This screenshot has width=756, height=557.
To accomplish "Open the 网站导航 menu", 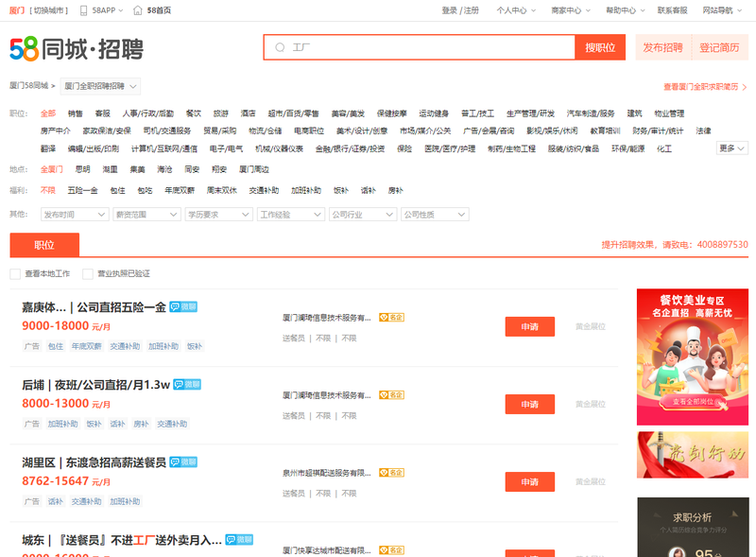I will (x=722, y=10).
